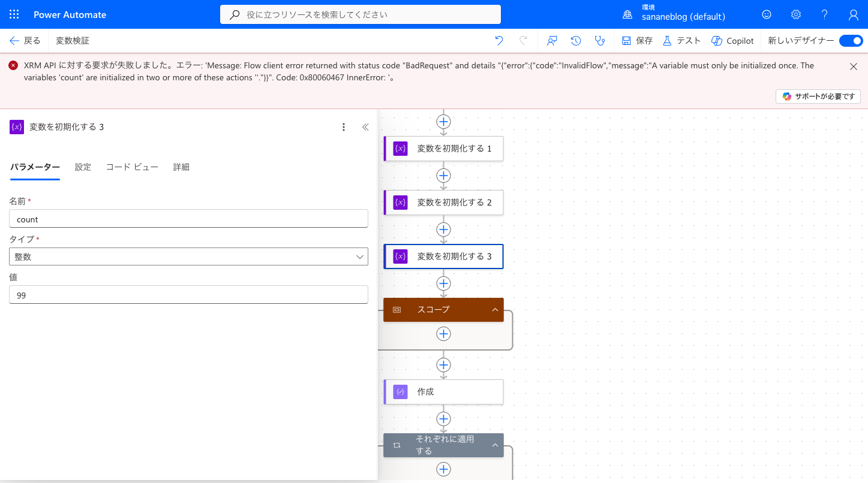Click the variable icon on 変数を初期化する 1
Viewport: 868px width, 483px height.
coord(400,149)
